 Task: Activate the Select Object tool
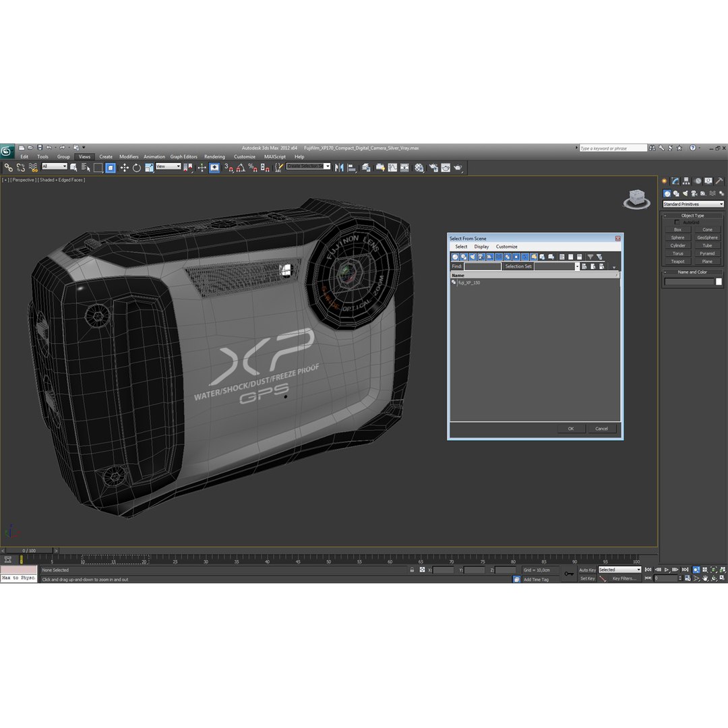(73, 168)
